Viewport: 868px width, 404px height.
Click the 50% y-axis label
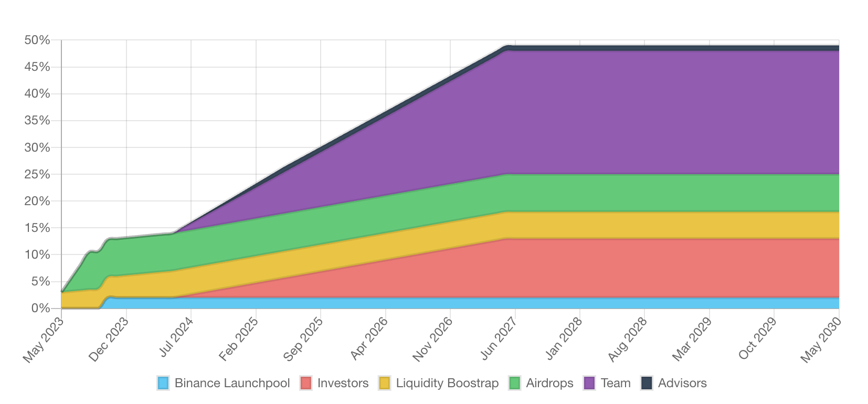pos(37,40)
